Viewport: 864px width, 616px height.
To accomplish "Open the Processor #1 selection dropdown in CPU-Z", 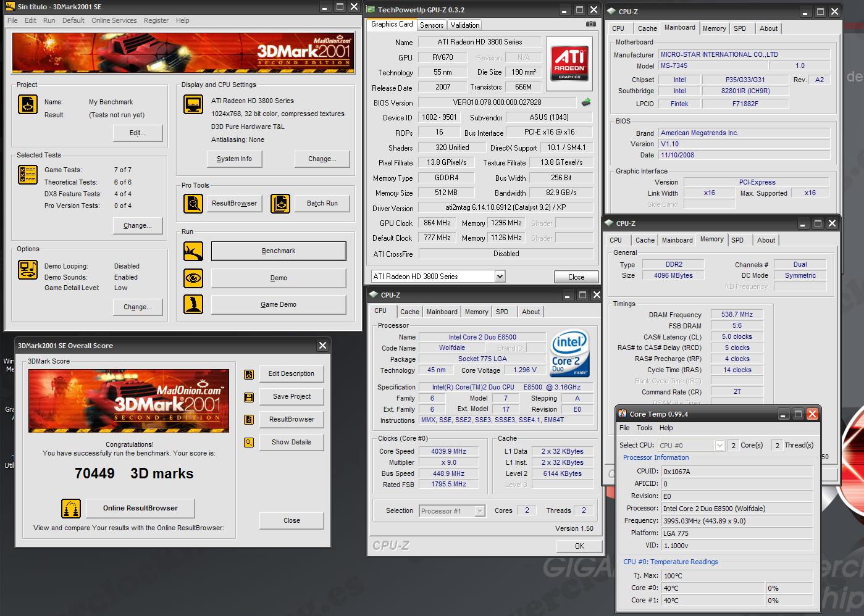I will [480, 511].
